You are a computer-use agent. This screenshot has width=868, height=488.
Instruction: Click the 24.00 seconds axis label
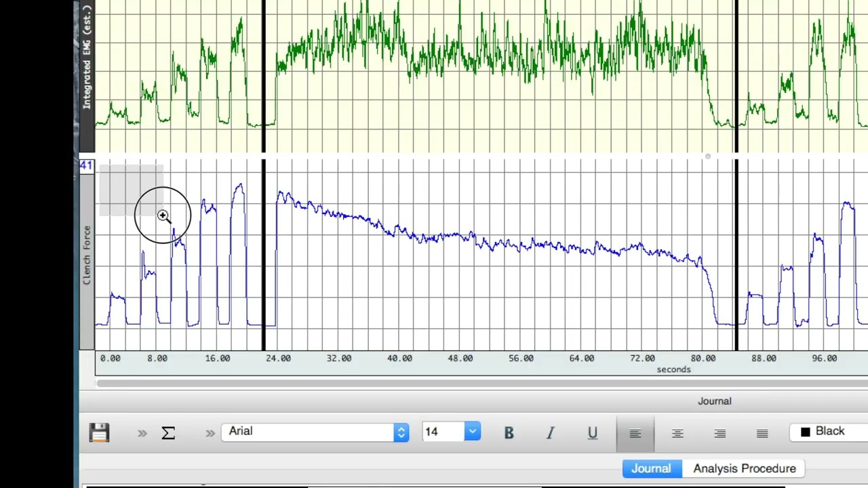tap(277, 358)
